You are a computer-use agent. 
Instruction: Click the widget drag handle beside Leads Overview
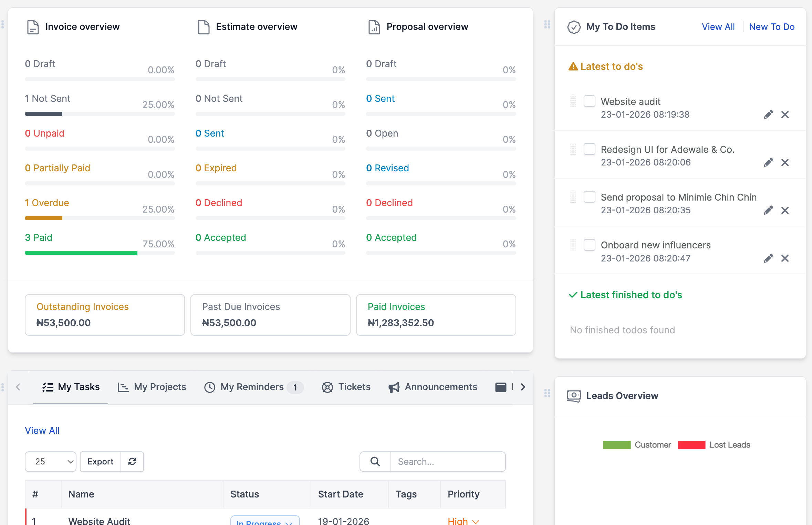click(x=547, y=393)
